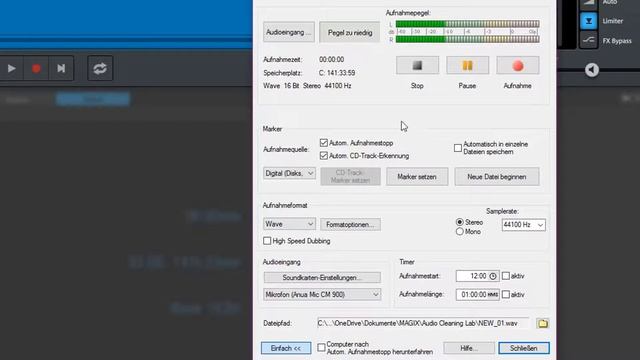Screen dimensions: 640x360
Task: Toggle Autom. Aufnahmestopp checkbox
Action: [x=324, y=143]
